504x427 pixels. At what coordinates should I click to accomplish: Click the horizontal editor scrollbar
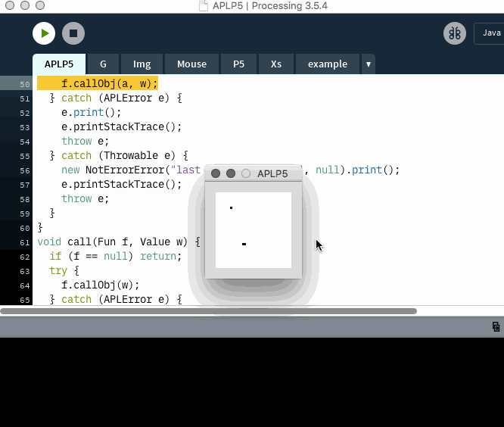tap(208, 311)
